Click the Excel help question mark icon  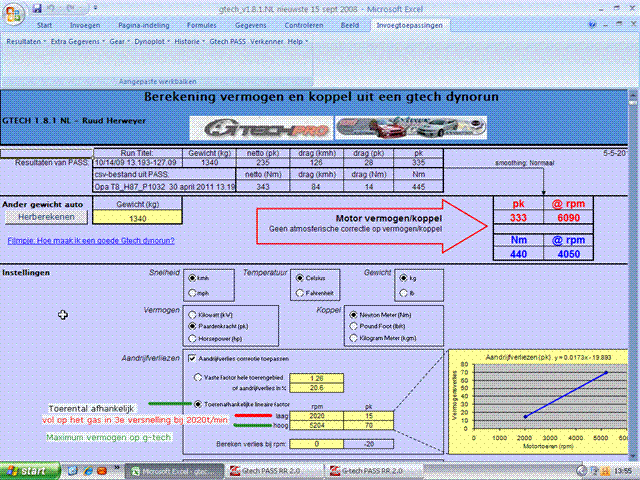pyautogui.click(x=592, y=25)
